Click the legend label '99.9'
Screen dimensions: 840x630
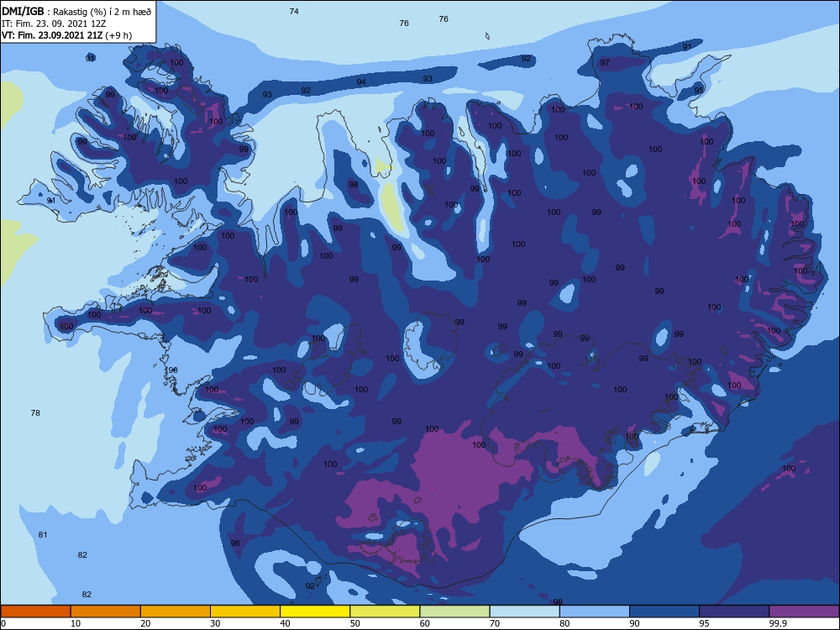(x=778, y=623)
